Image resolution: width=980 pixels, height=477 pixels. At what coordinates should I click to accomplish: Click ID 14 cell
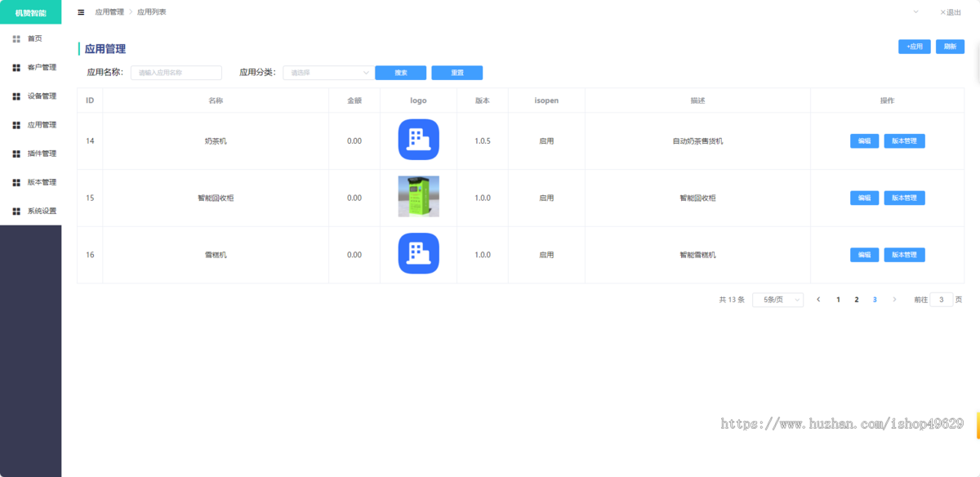[x=90, y=141]
